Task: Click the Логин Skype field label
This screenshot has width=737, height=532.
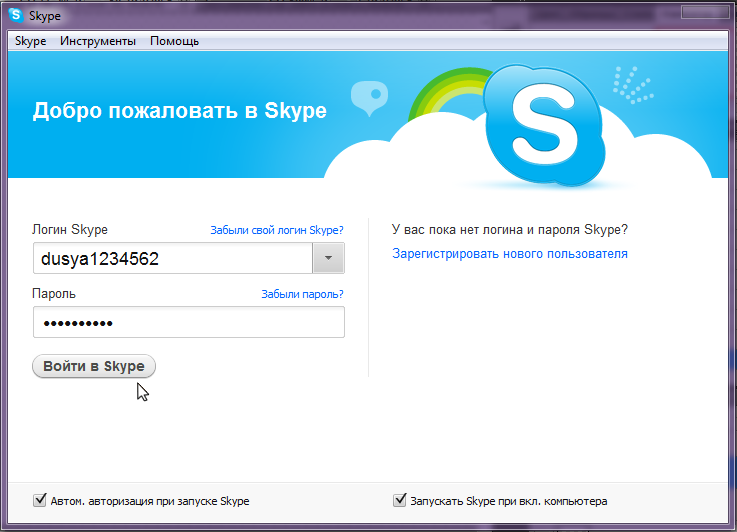Action: 70,230
